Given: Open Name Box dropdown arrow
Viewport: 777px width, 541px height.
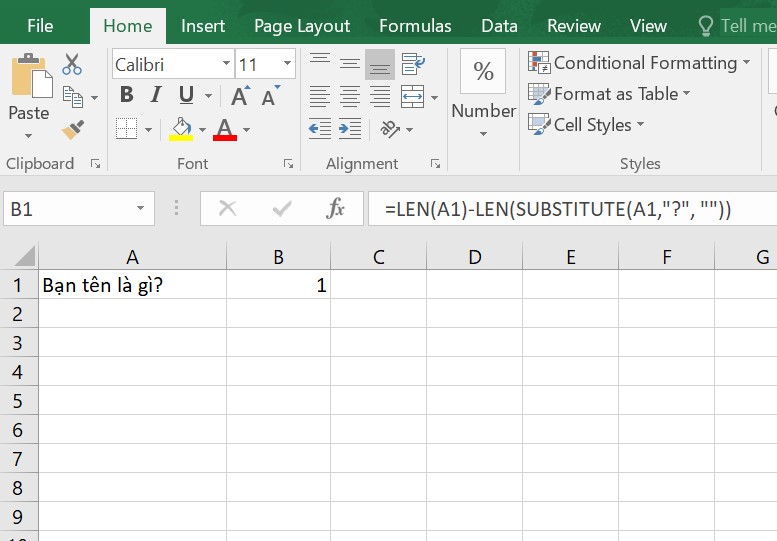Looking at the screenshot, I should 141,209.
